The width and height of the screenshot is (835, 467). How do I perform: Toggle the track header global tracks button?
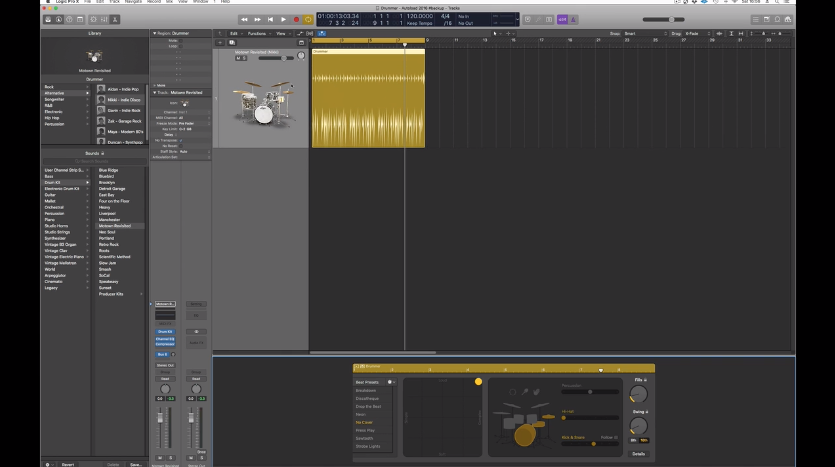[x=301, y=43]
